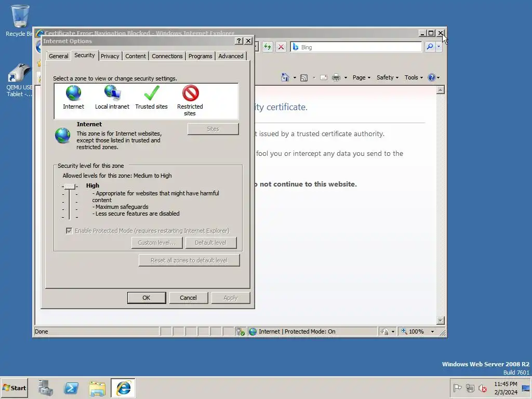The width and height of the screenshot is (532, 399).
Task: Switch to the Connections tab
Action: 167,56
